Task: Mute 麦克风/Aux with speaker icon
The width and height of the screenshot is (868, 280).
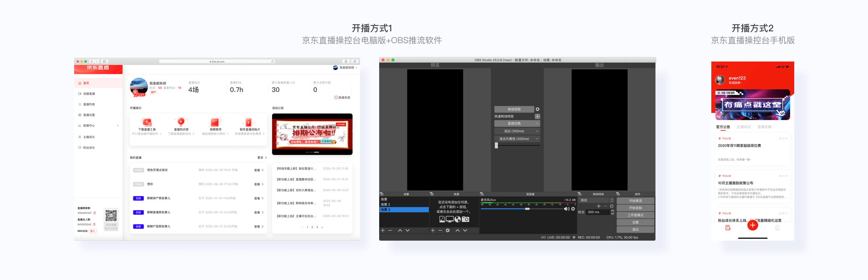Action: (x=566, y=209)
